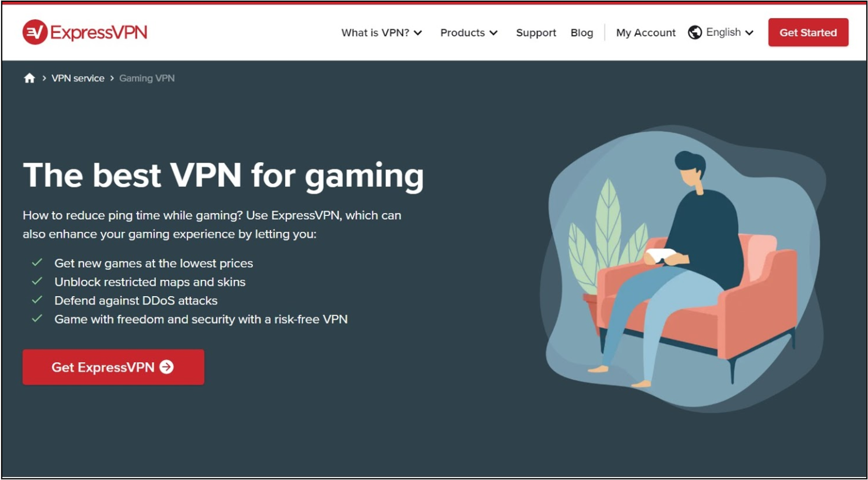This screenshot has width=868, height=480.
Task: Click checkmark beside 'Get new games'
Action: (37, 263)
